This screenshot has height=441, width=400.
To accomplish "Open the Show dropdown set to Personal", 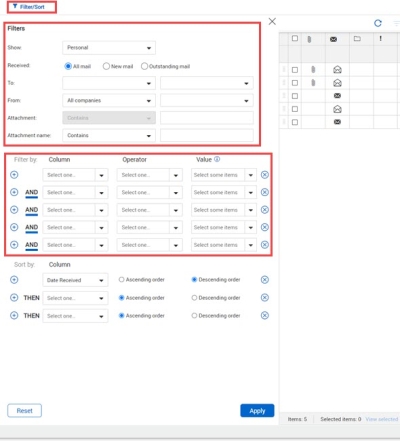I will (x=109, y=48).
